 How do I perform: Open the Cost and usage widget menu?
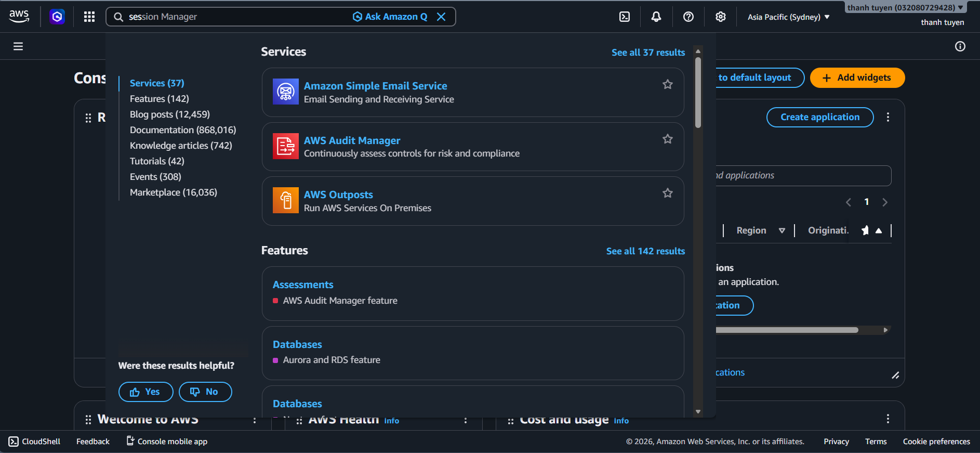tap(888, 419)
